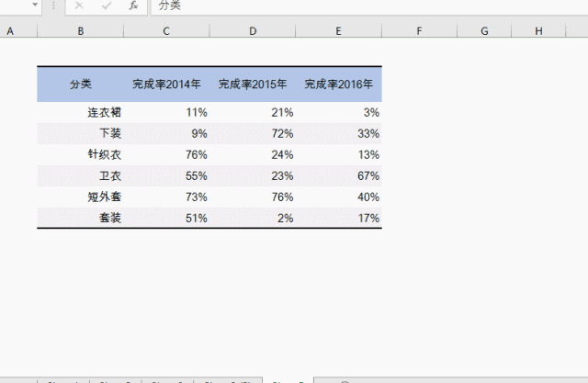Select column G header
Viewport: 588px width, 383px height.
[484, 30]
